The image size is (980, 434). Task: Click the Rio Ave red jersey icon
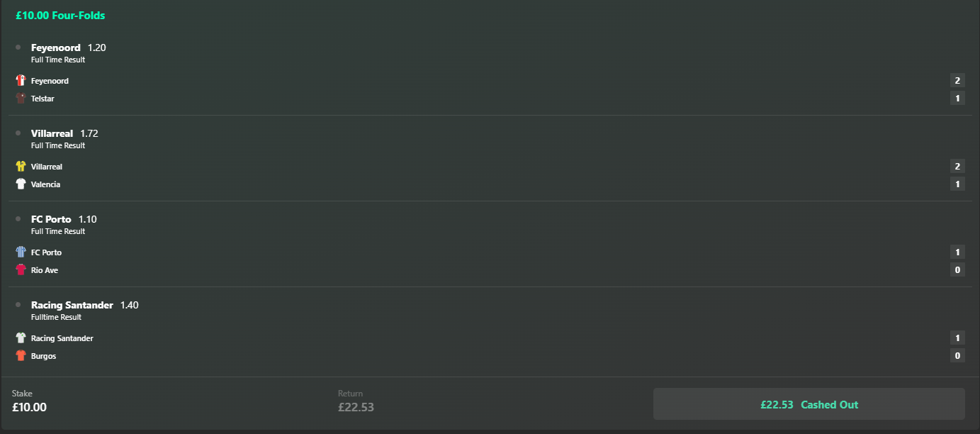point(21,270)
